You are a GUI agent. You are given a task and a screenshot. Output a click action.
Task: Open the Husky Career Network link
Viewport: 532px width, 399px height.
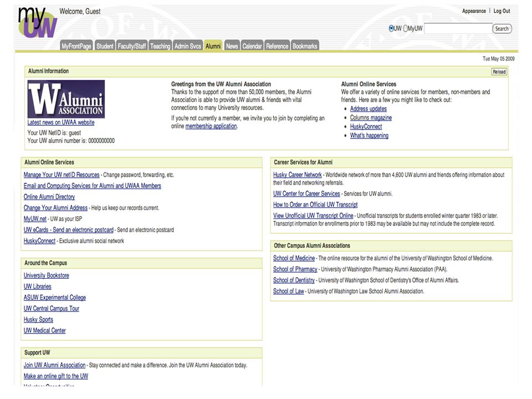pos(297,175)
